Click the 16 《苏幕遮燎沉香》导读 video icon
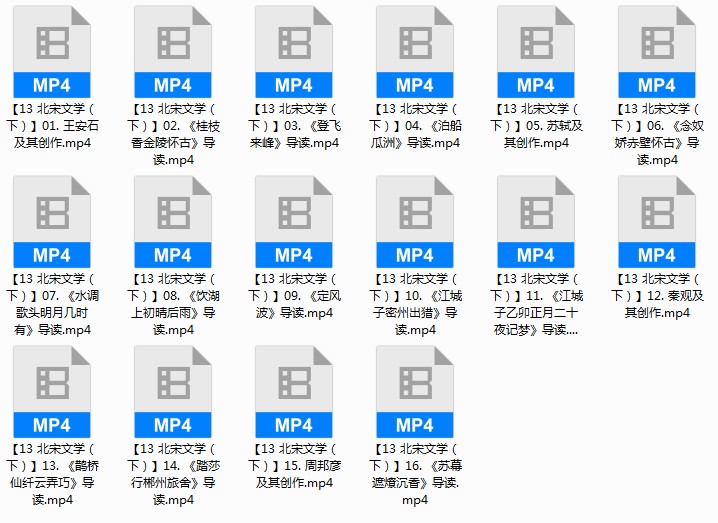Image resolution: width=718 pixels, height=523 pixels. point(415,392)
